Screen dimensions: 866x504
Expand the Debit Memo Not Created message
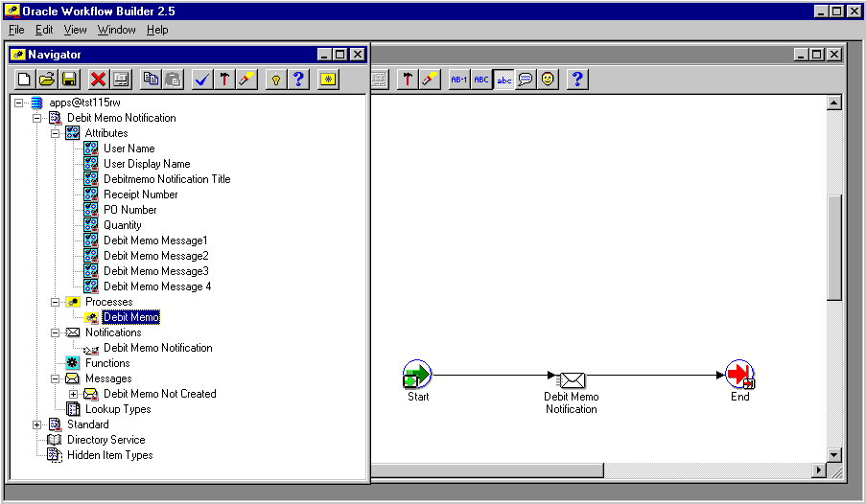click(x=74, y=394)
